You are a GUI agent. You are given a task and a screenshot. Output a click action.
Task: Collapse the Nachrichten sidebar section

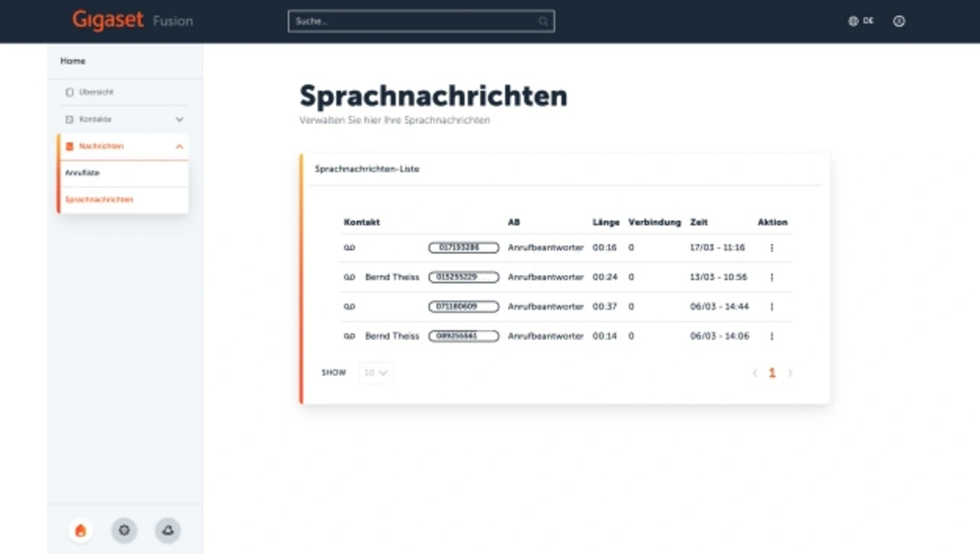click(x=179, y=146)
